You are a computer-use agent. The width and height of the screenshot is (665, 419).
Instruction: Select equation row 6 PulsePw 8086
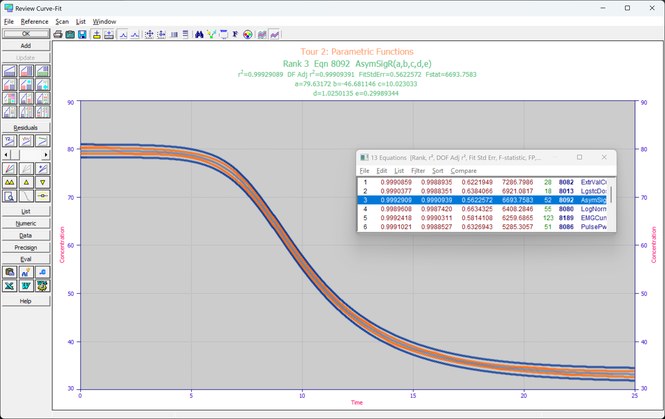482,227
